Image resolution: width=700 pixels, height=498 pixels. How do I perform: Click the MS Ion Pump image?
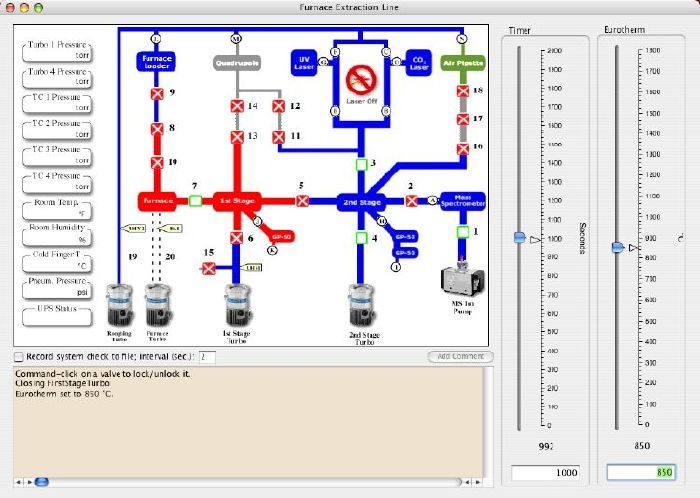coord(462,278)
